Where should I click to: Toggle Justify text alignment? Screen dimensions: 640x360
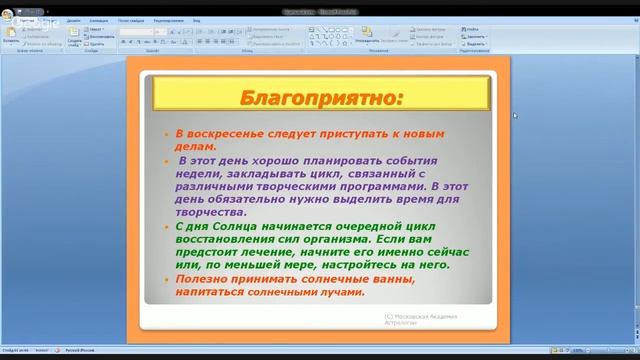(x=223, y=42)
